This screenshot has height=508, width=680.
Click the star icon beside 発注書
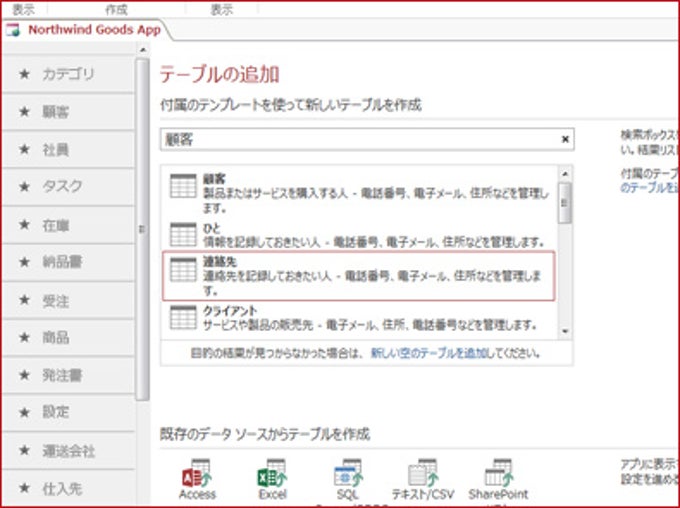click(x=25, y=375)
